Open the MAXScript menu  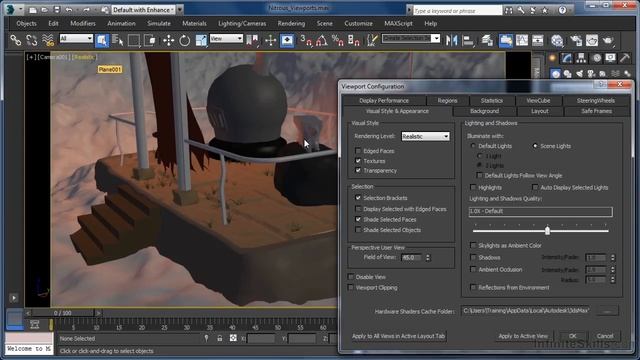point(398,23)
